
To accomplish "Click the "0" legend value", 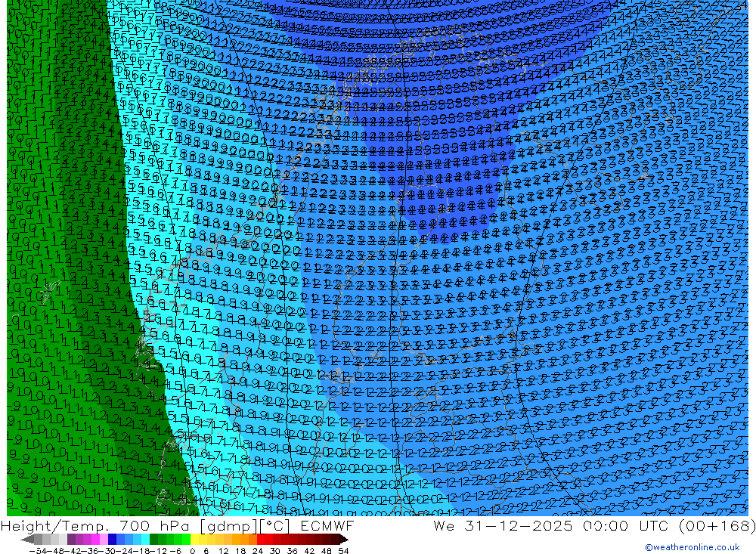I will 192,551.
